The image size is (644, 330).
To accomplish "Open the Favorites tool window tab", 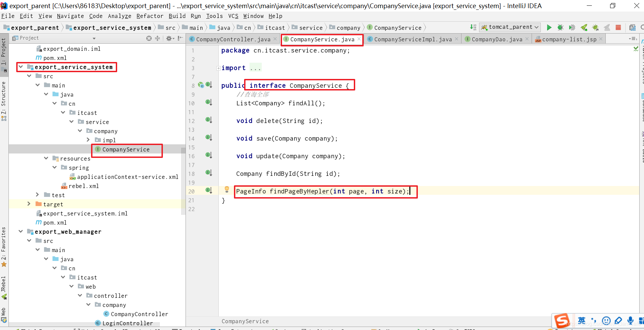I will coord(4,247).
